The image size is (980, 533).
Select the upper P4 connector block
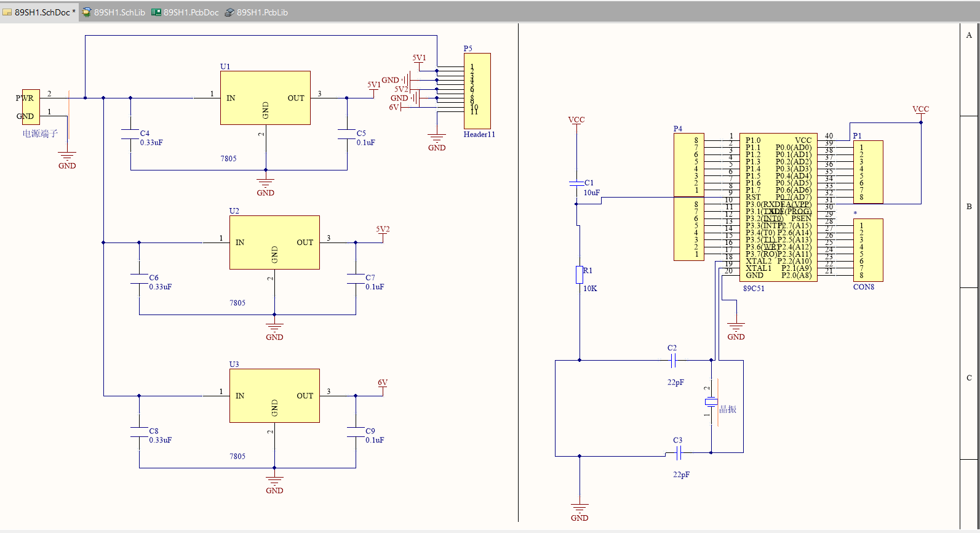pyautogui.click(x=688, y=165)
